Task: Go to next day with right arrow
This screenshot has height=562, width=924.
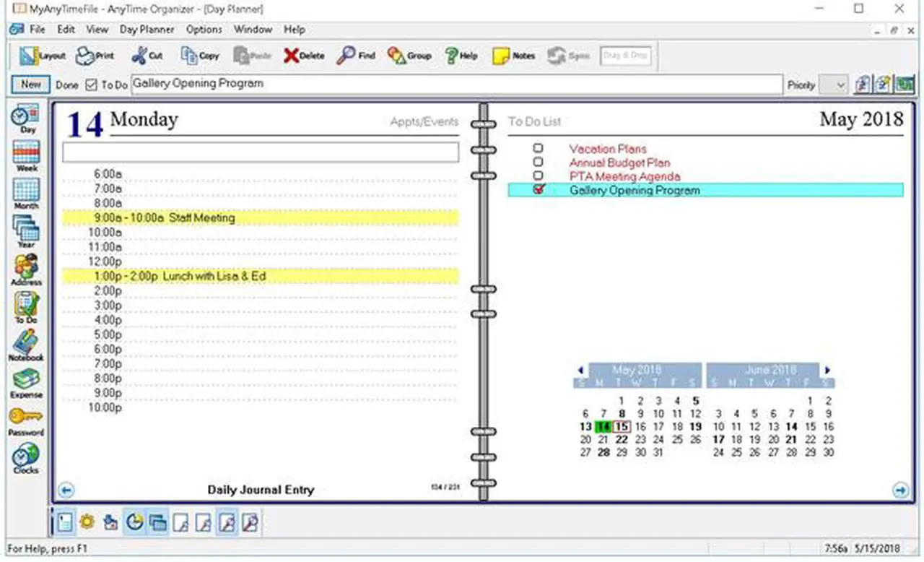Action: click(x=900, y=490)
